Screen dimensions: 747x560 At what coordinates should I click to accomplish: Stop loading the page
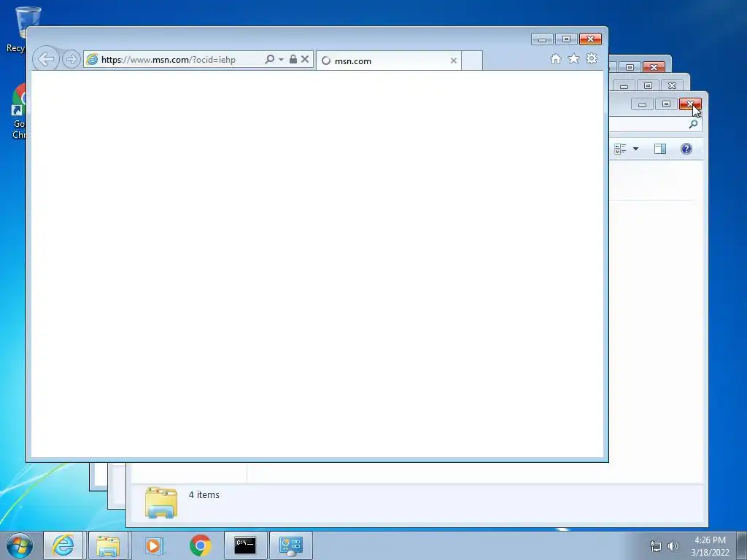click(305, 59)
